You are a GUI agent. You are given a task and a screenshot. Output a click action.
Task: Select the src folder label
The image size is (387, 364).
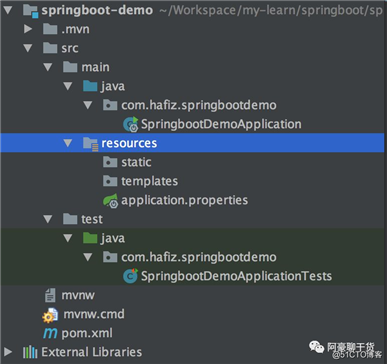(x=70, y=48)
